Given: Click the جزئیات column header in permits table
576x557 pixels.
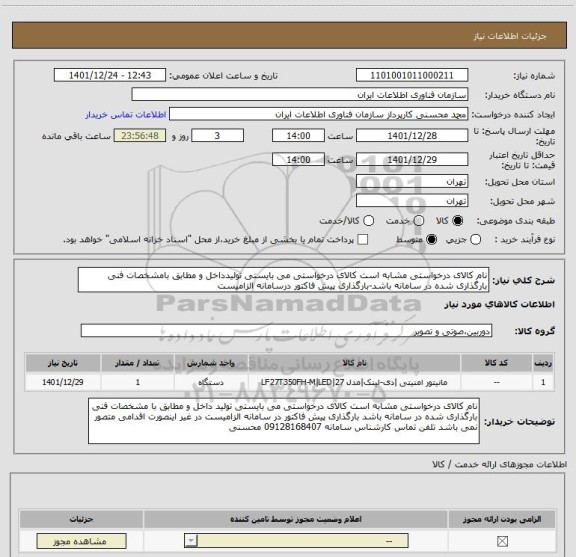Looking at the screenshot, I should pos(82,519).
